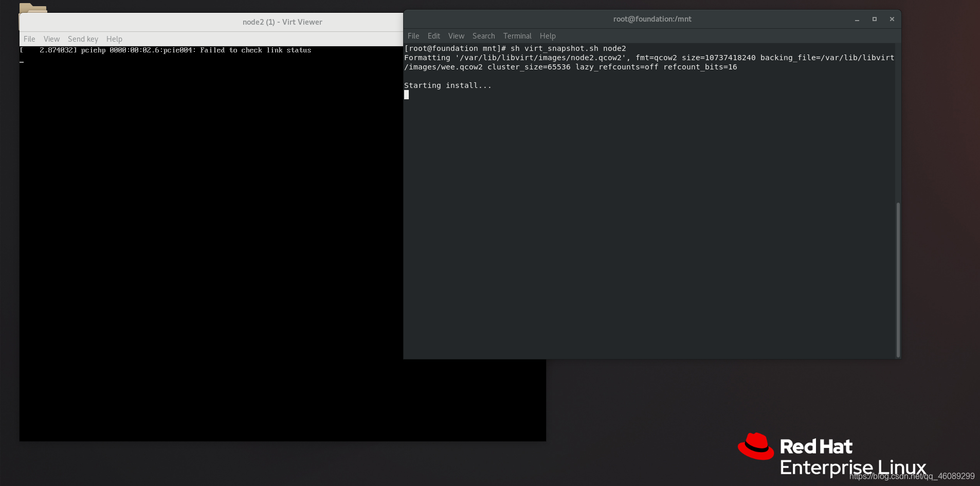Click the terminal's vertical scrollbar
The image size is (980, 486).
898,280
